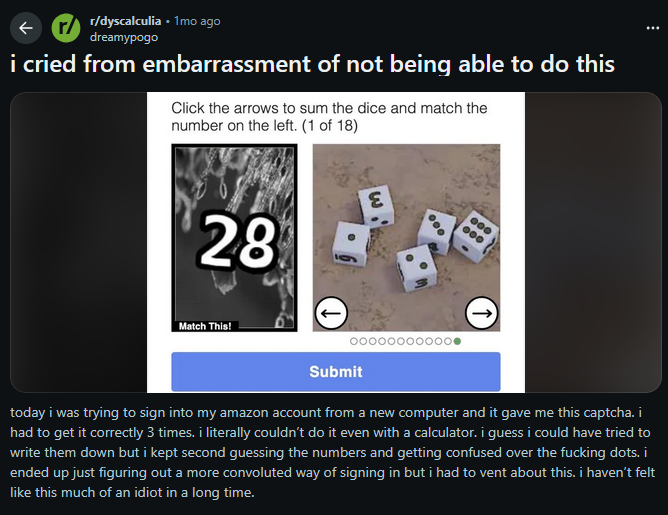Open the post's three-dot options menu

[x=652, y=28]
